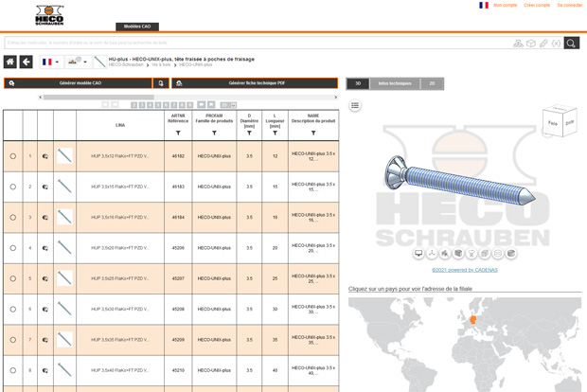Screen dimensions: 587x392
Task: Open the rows-per-page dropdown in pagination
Action: click(x=228, y=105)
